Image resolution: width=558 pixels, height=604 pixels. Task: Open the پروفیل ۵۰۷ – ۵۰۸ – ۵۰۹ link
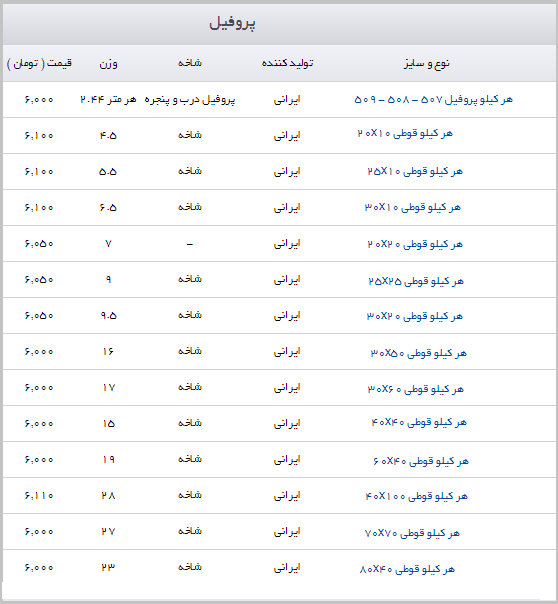click(x=434, y=100)
